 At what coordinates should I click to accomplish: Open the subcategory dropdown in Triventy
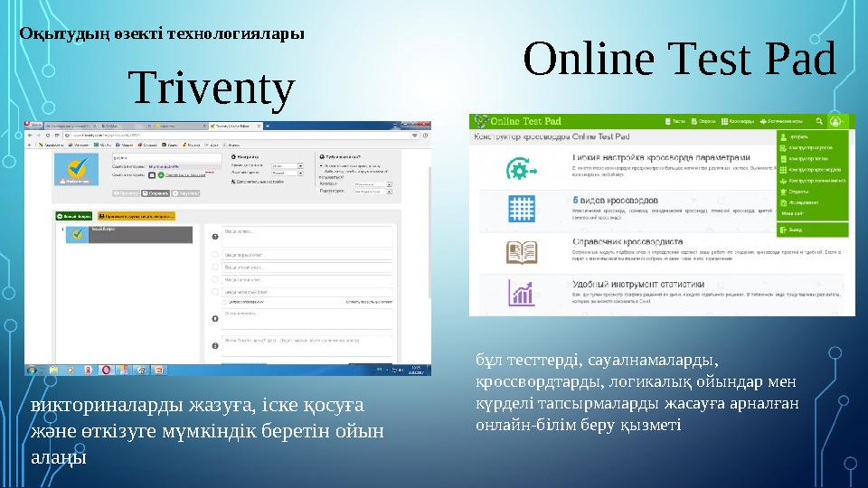(x=373, y=192)
